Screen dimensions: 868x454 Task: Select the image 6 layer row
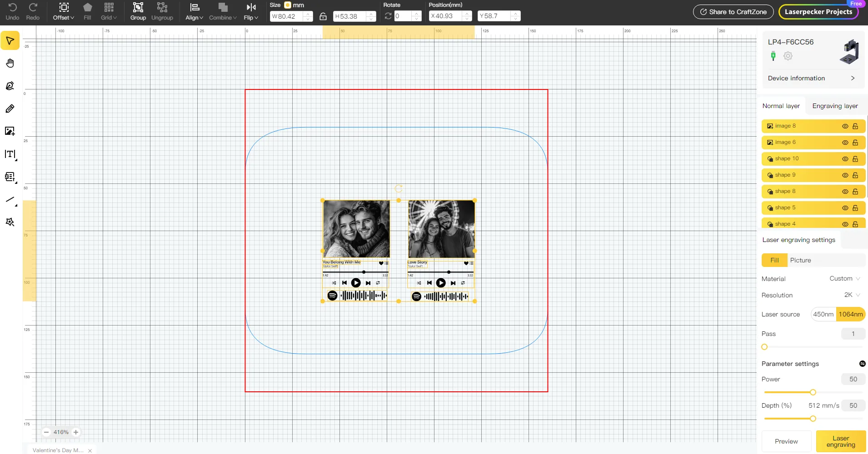click(x=813, y=143)
